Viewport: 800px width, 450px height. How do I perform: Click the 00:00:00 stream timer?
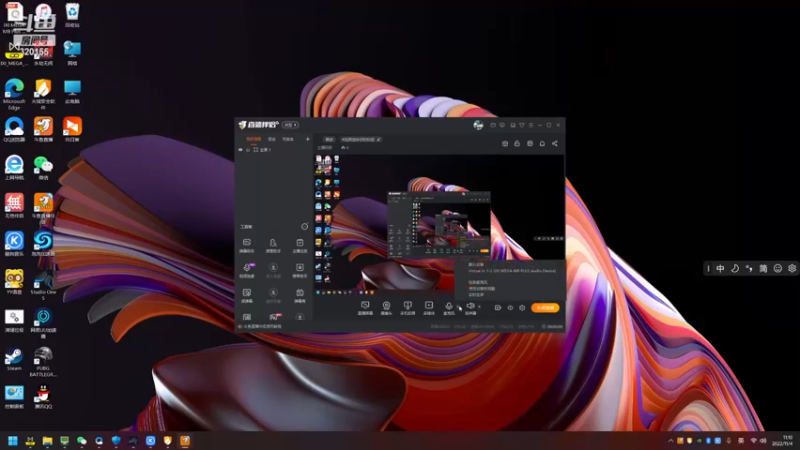[552, 327]
